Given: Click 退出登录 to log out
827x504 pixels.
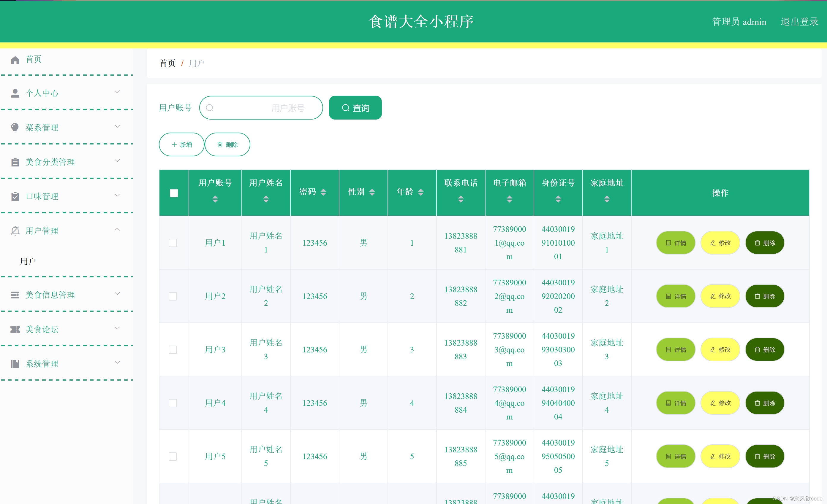Looking at the screenshot, I should 799,22.
